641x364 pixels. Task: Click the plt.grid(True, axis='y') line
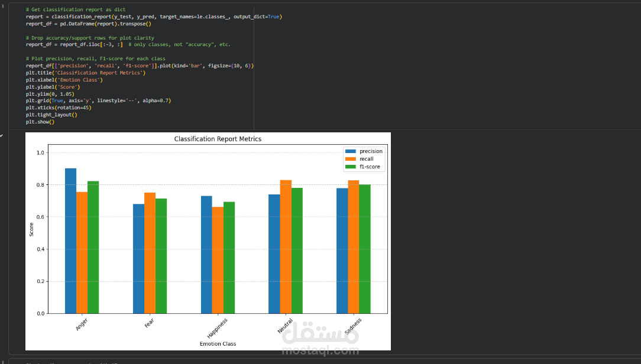(98, 100)
